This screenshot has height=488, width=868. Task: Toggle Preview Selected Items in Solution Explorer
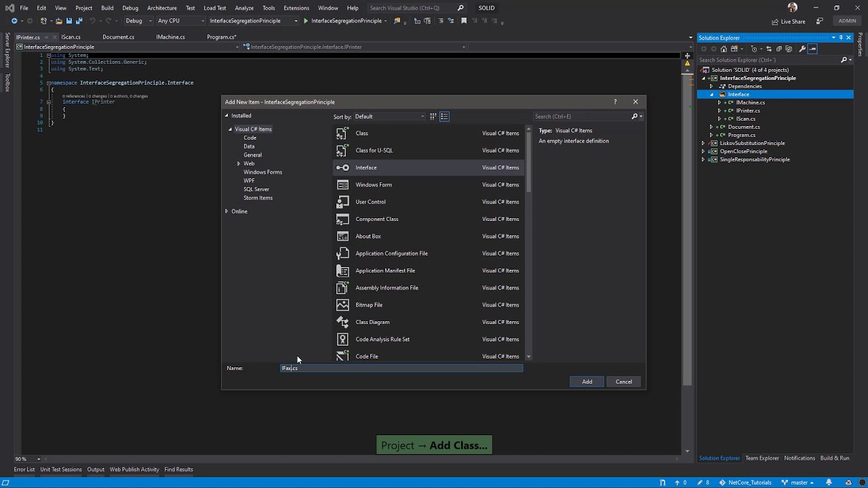tap(812, 49)
